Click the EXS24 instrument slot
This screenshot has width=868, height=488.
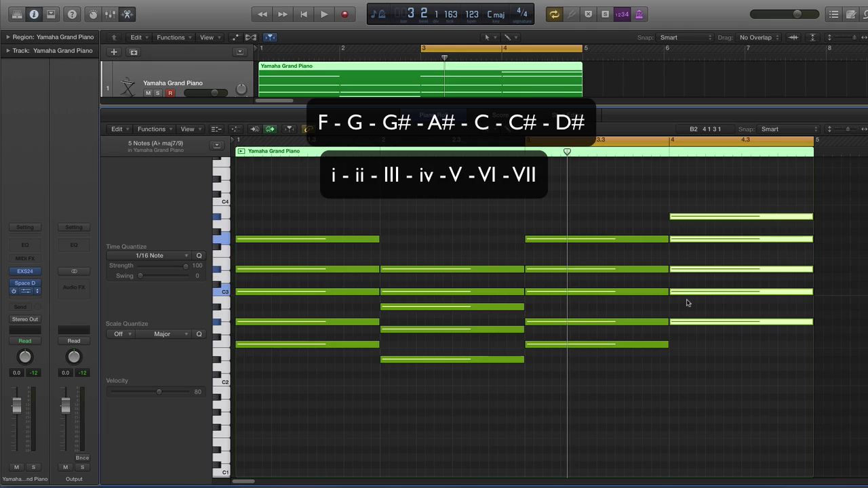25,271
